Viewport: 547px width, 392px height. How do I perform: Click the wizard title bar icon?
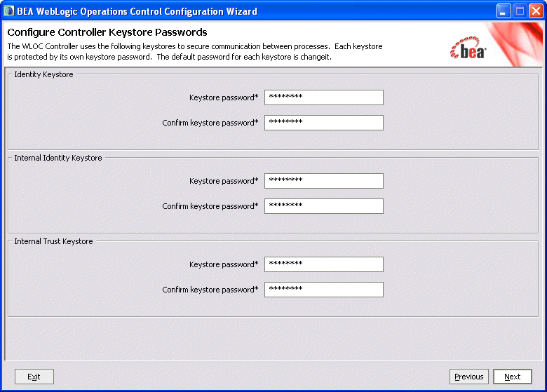click(x=8, y=11)
